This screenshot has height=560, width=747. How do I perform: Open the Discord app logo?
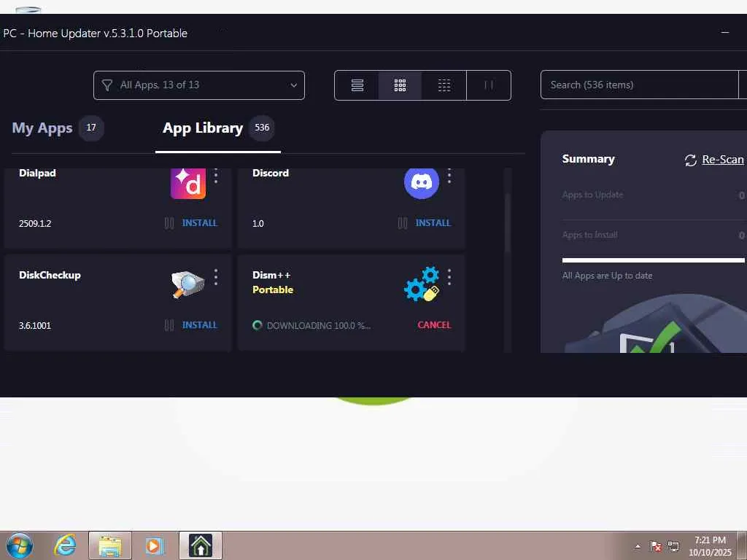[422, 183]
